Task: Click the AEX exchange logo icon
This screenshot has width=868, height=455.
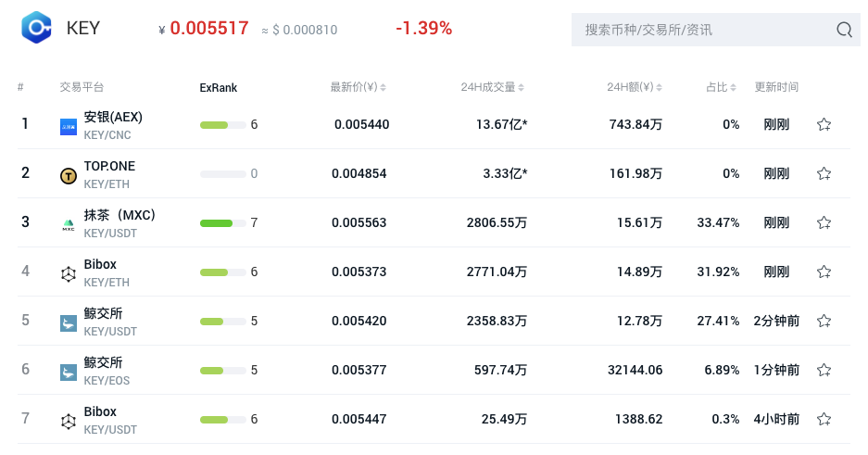Action: click(69, 127)
